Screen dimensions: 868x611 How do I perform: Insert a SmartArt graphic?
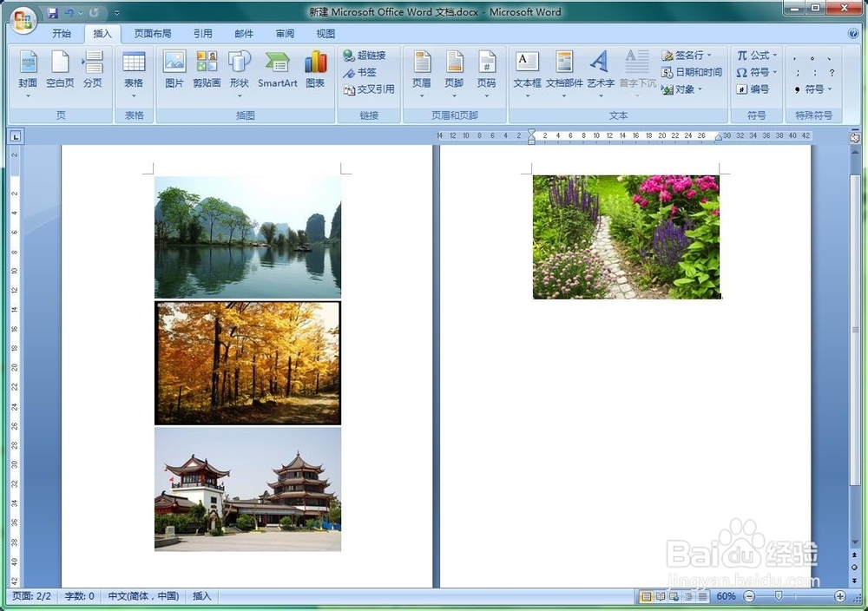click(278, 69)
